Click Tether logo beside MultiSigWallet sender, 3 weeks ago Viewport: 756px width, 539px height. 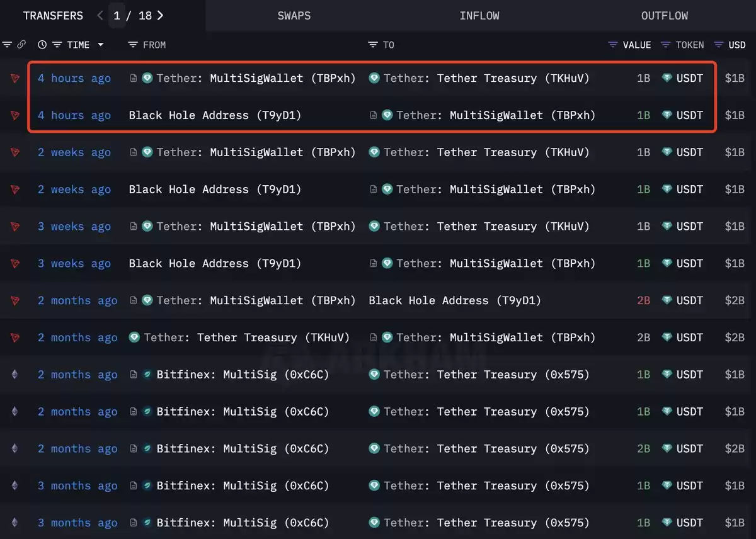147,226
